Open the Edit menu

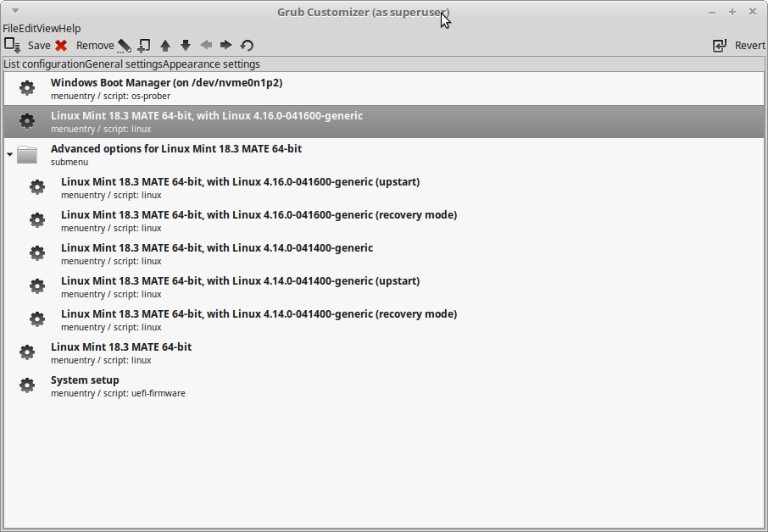[28, 28]
